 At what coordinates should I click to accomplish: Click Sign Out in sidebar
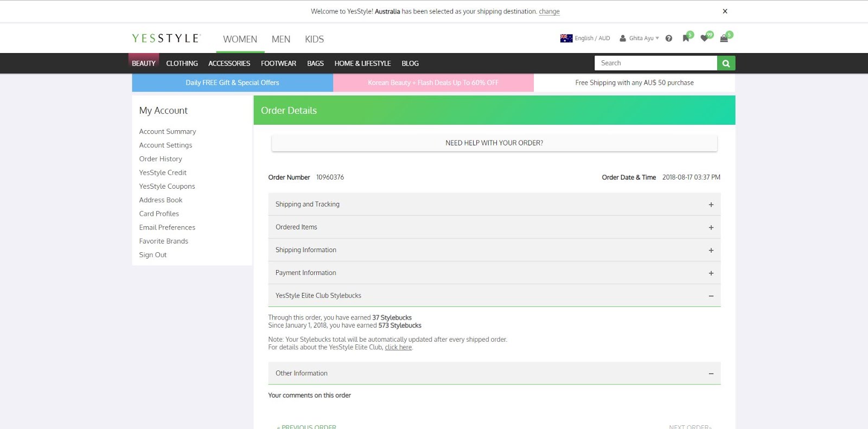click(x=153, y=255)
